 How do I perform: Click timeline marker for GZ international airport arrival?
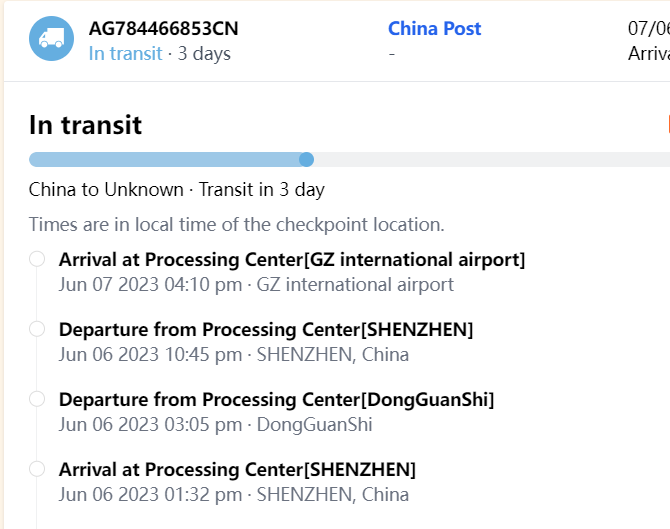click(x=37, y=259)
